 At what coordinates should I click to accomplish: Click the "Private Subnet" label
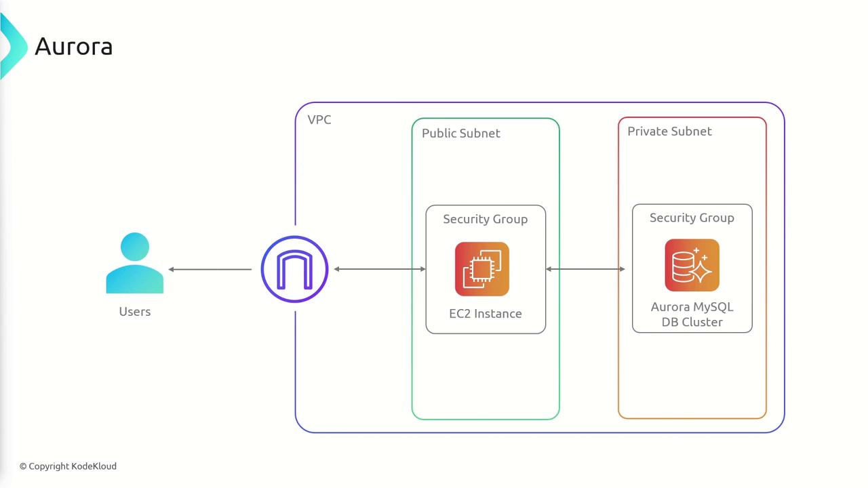(x=669, y=131)
